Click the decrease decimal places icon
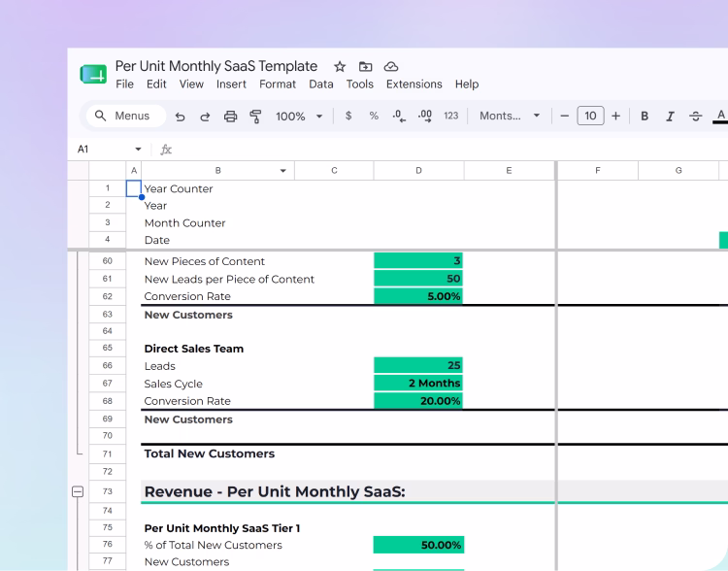The image size is (728, 571). (x=399, y=116)
